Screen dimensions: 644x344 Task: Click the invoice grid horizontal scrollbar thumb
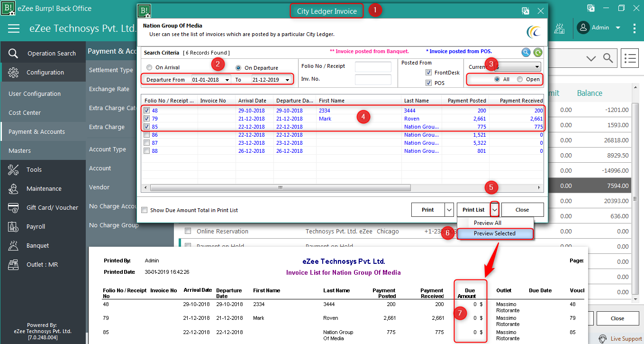pyautogui.click(x=281, y=187)
